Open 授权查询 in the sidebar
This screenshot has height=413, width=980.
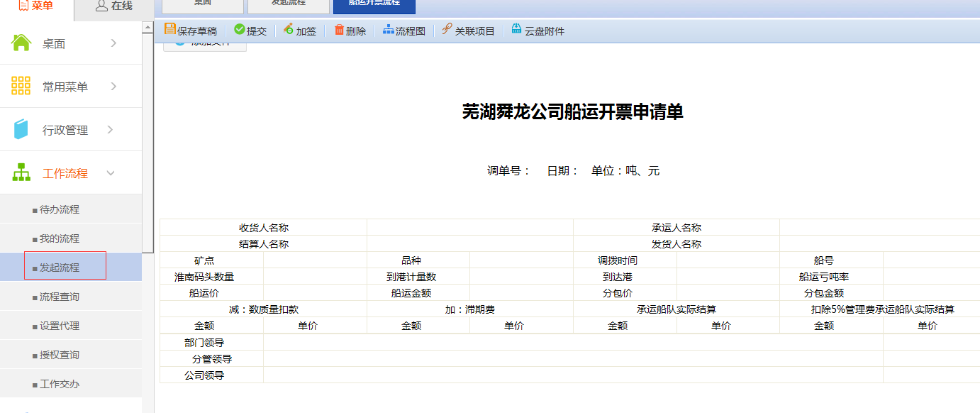pos(71,355)
